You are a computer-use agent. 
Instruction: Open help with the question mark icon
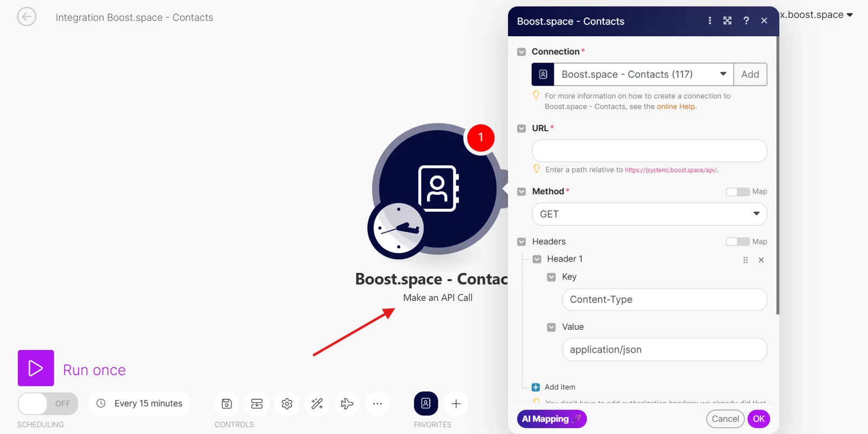click(746, 21)
